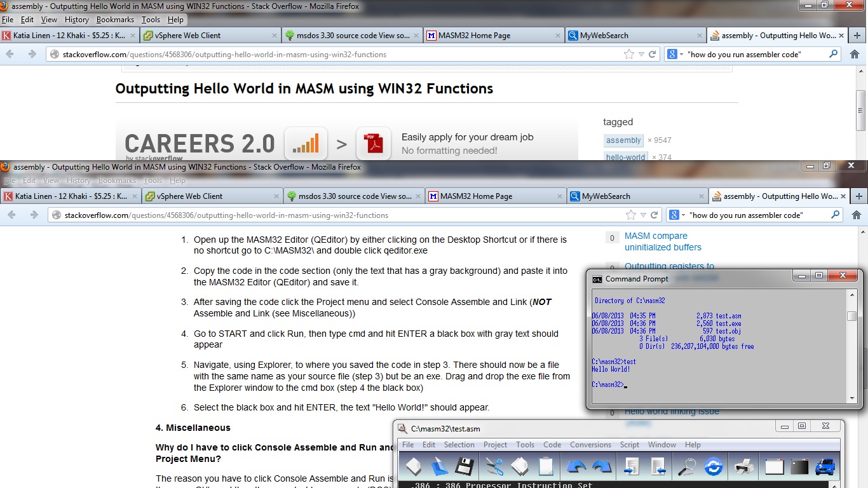
Task: Open 'Outputting registers to' related link
Action: [669, 266]
